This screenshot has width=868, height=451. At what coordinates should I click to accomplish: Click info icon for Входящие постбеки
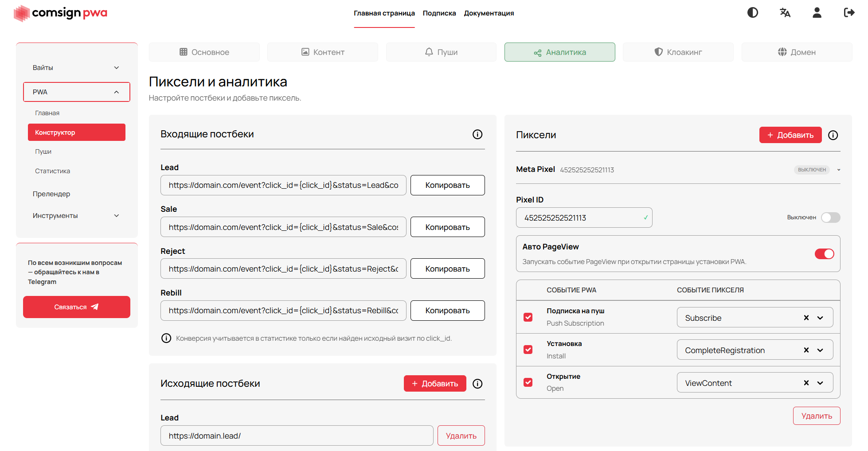[477, 134]
